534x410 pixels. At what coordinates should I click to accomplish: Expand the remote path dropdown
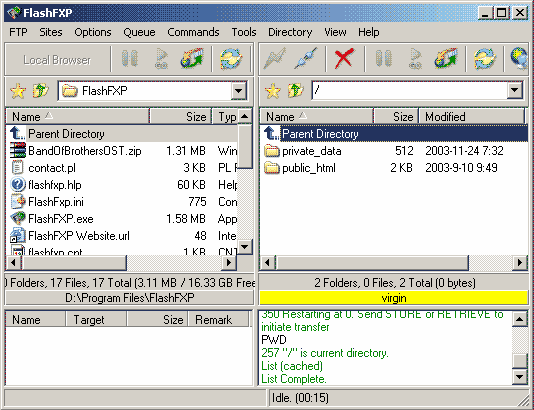(515, 91)
